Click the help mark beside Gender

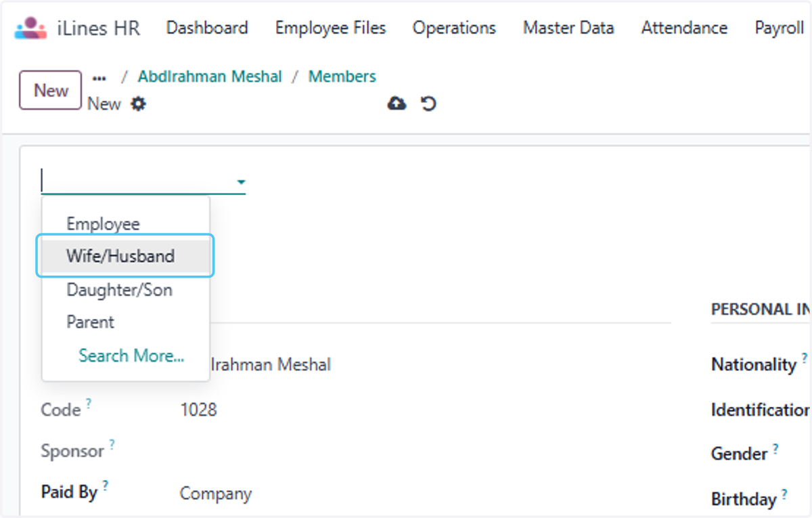[775, 448]
